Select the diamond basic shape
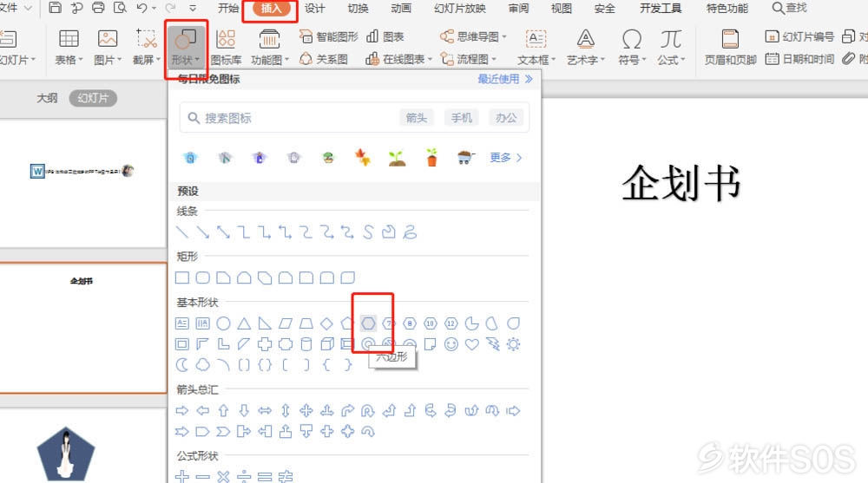Viewport: 868px width, 483px height. [x=326, y=323]
